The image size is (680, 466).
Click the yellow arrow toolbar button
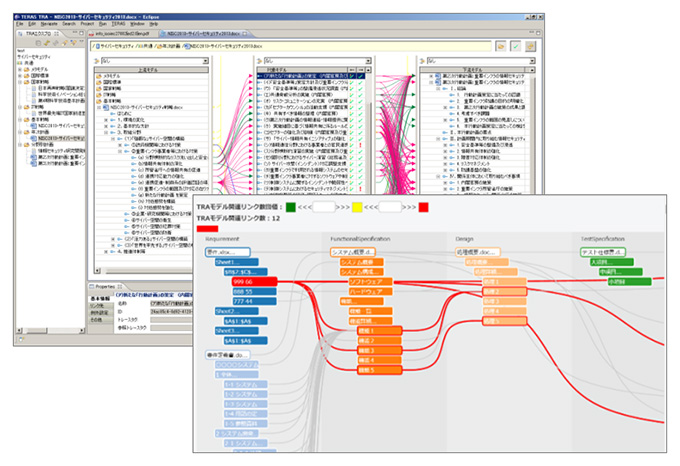point(530,46)
